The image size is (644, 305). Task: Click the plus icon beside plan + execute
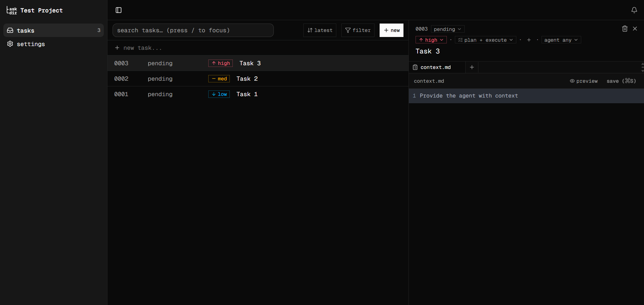pos(529,40)
